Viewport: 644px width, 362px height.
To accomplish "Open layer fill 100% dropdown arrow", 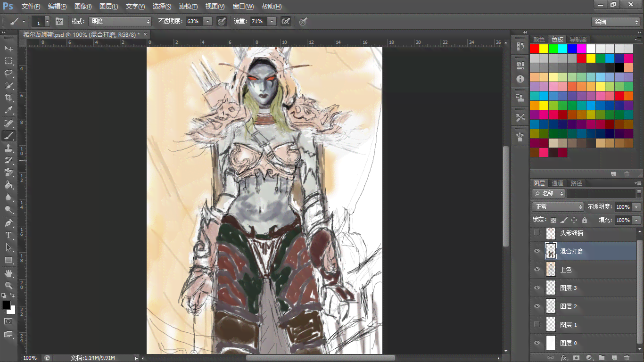I will tap(637, 220).
